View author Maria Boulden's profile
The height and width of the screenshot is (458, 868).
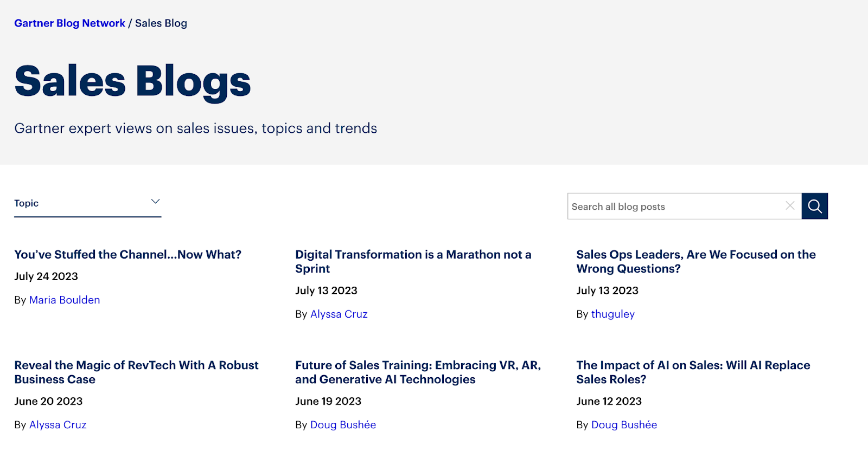65,300
